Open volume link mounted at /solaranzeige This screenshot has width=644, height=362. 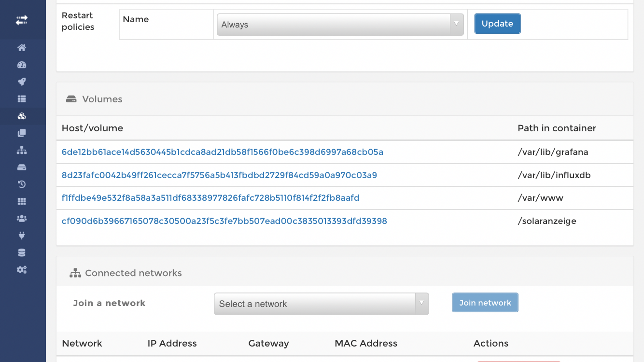224,221
